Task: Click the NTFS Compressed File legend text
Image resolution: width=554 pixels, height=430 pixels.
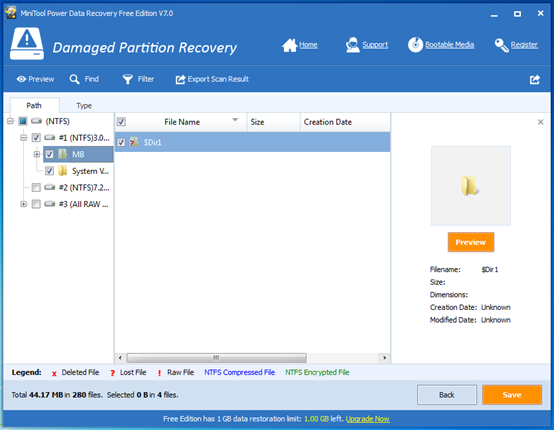Action: 240,372
